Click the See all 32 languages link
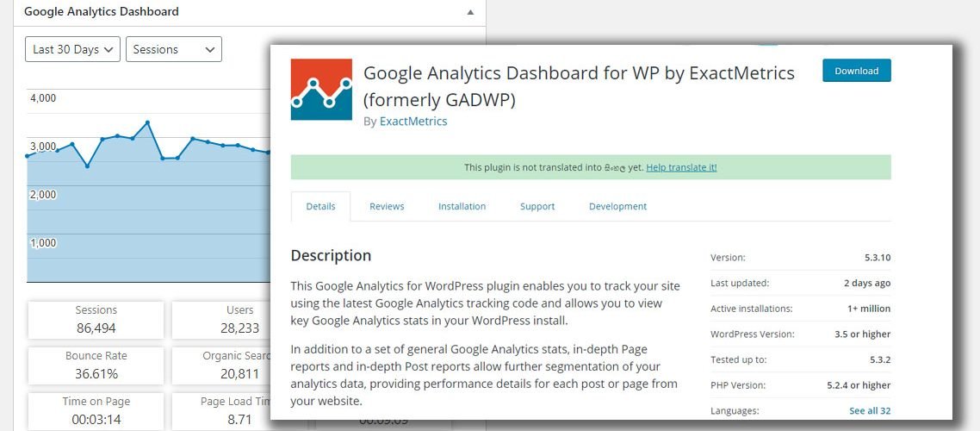The width and height of the screenshot is (980, 431). click(x=870, y=411)
